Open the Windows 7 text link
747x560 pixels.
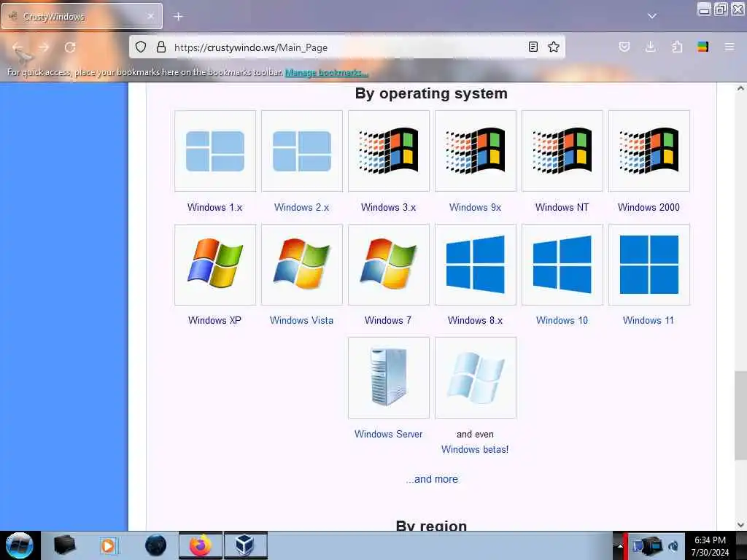(388, 321)
